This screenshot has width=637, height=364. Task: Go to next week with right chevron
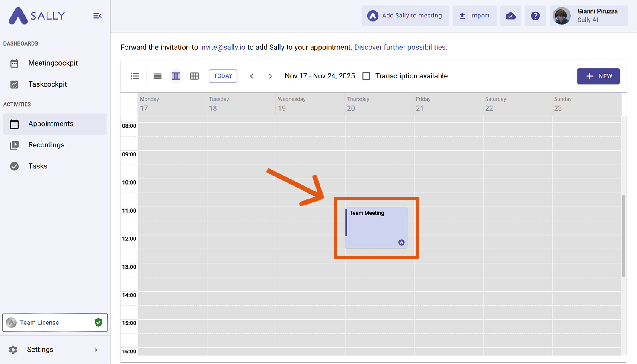pyautogui.click(x=270, y=76)
